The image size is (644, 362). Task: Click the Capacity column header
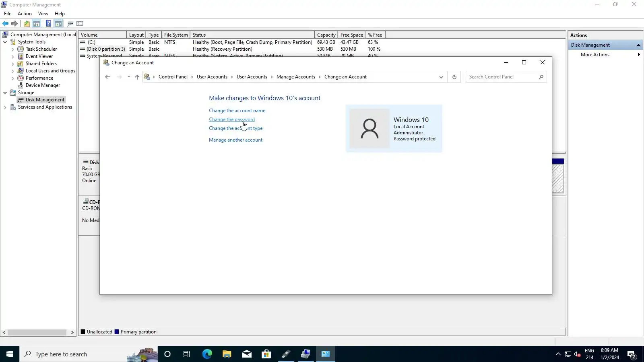pos(326,35)
